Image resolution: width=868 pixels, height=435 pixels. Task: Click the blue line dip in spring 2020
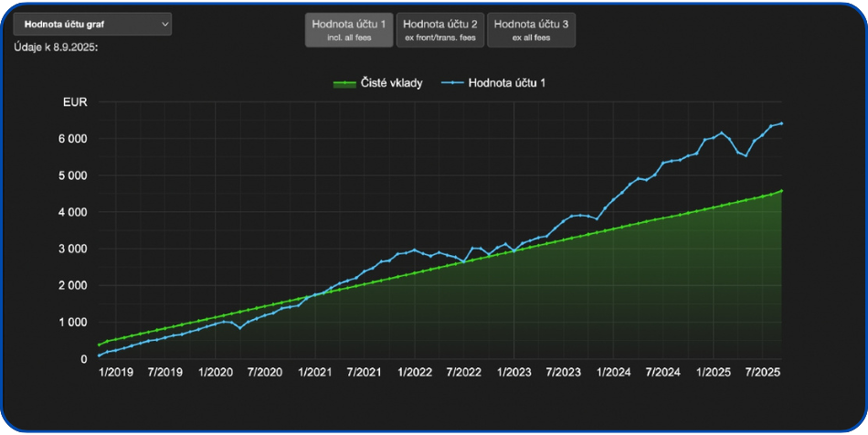coord(239,327)
